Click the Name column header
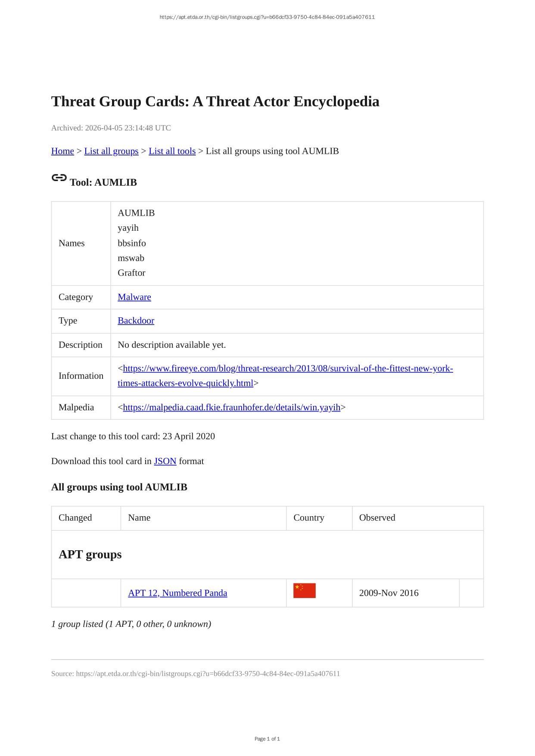The width and height of the screenshot is (535, 756). coord(139,517)
